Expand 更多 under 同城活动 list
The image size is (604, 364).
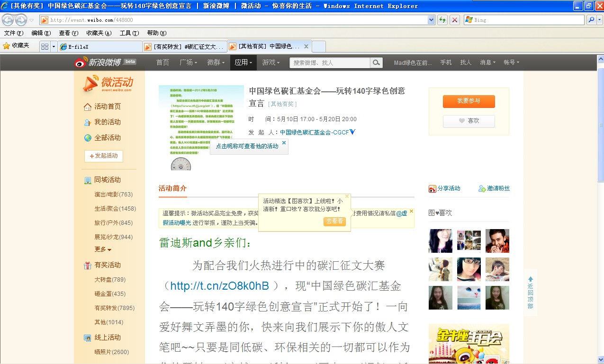pyautogui.click(x=103, y=249)
